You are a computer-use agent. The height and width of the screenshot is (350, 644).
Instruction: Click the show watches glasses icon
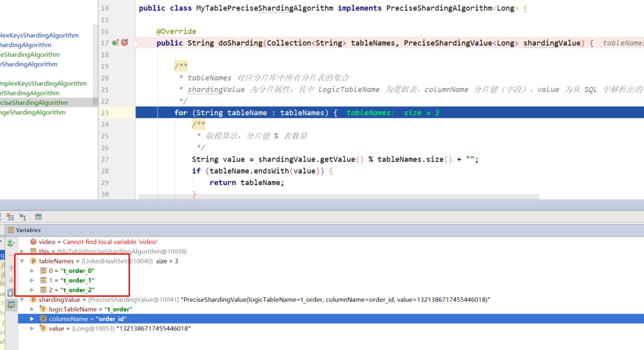click(x=11, y=304)
